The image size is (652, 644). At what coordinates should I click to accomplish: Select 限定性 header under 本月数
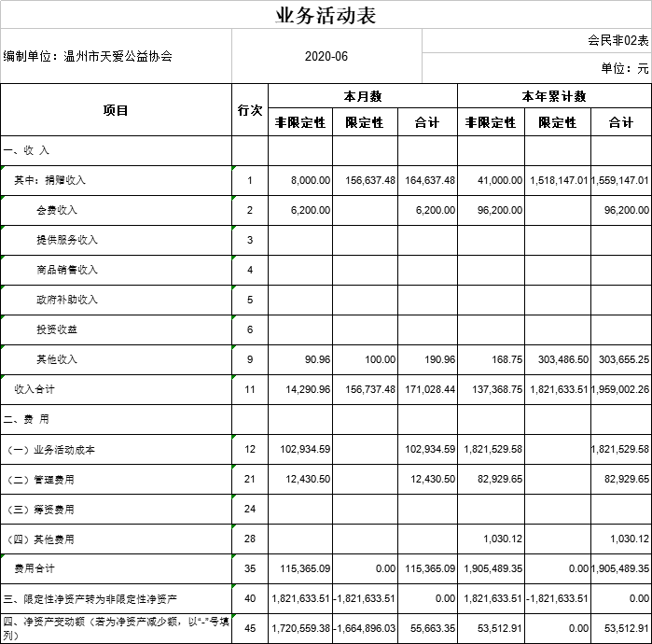[365, 122]
